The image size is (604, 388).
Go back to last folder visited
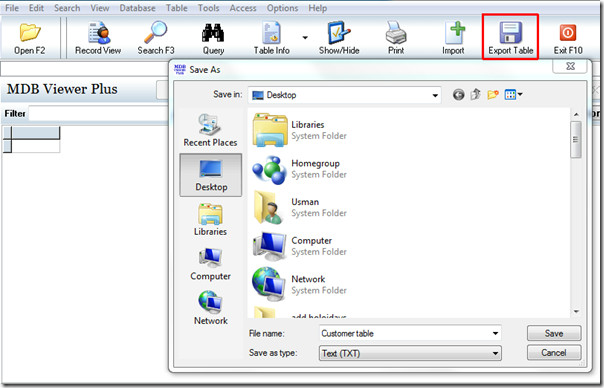point(458,95)
